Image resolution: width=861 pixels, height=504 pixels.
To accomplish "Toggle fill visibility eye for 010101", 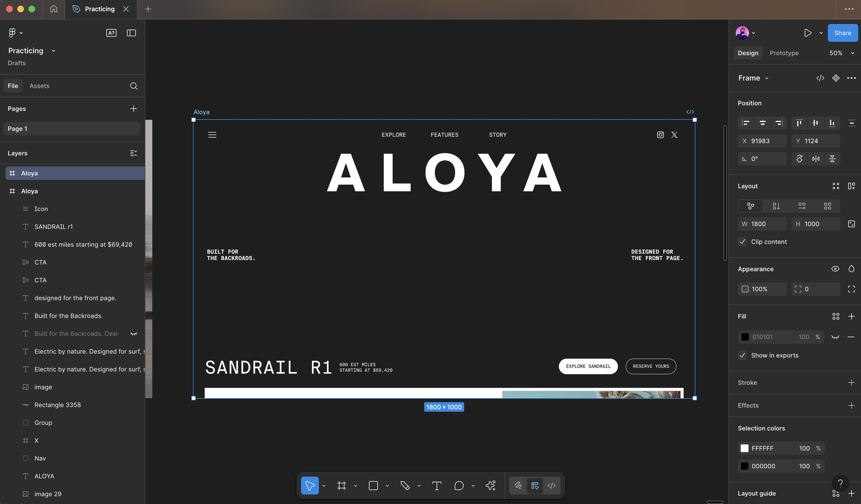I will (x=835, y=337).
